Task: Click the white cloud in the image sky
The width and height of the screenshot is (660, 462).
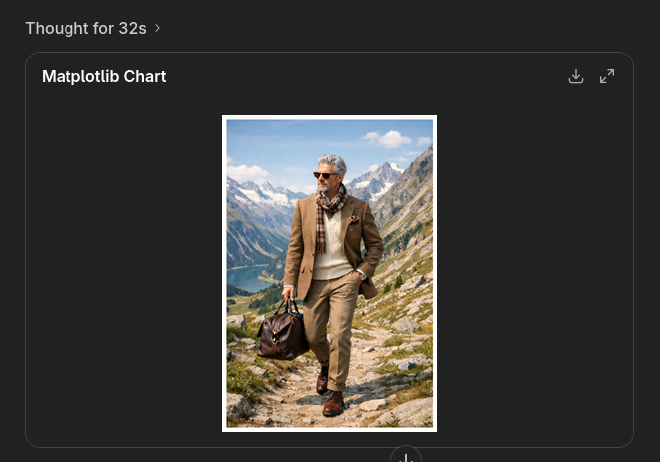Action: click(387, 138)
